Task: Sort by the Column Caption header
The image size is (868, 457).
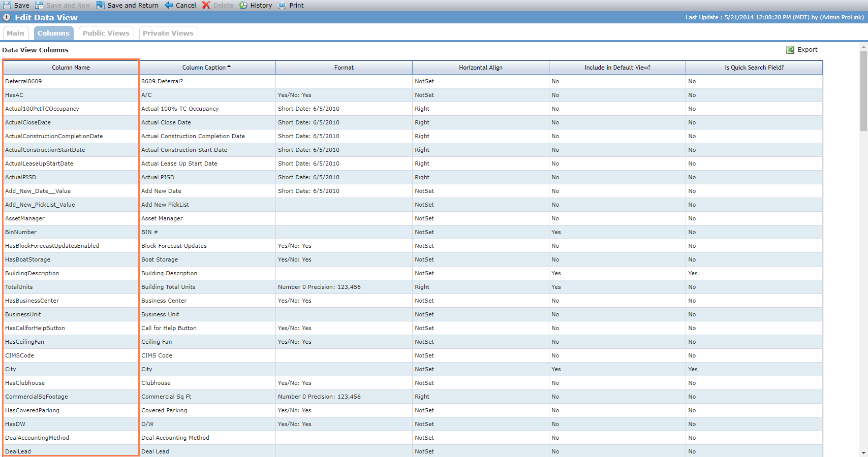Action: (x=207, y=68)
